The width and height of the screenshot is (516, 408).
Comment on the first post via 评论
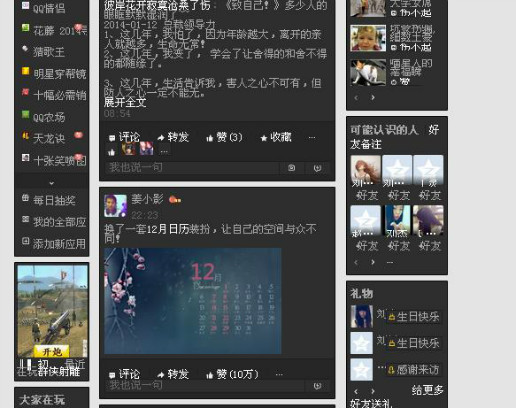[125, 137]
